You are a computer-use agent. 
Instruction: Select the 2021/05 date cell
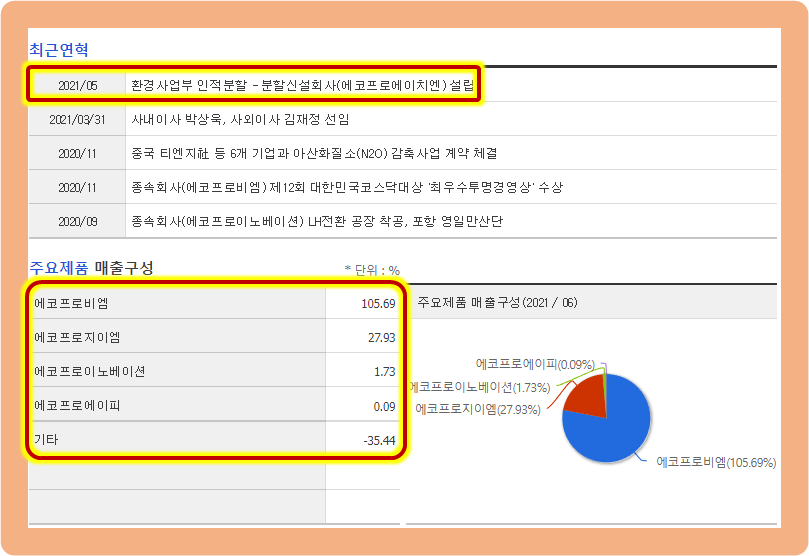click(x=77, y=85)
